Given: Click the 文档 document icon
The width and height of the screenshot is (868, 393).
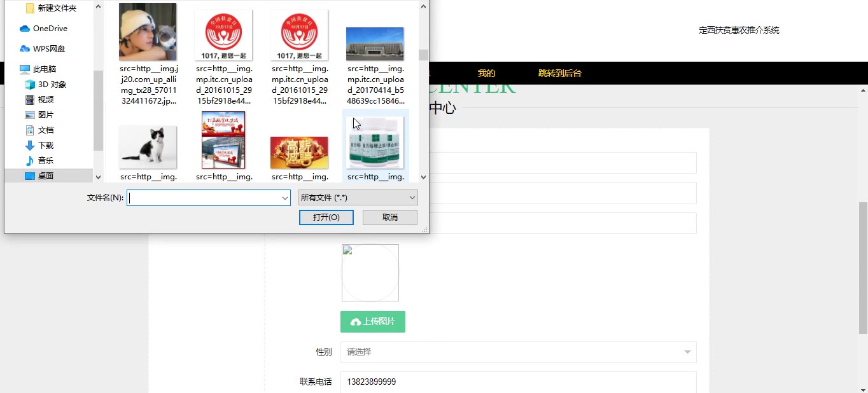Looking at the screenshot, I should pyautogui.click(x=30, y=130).
